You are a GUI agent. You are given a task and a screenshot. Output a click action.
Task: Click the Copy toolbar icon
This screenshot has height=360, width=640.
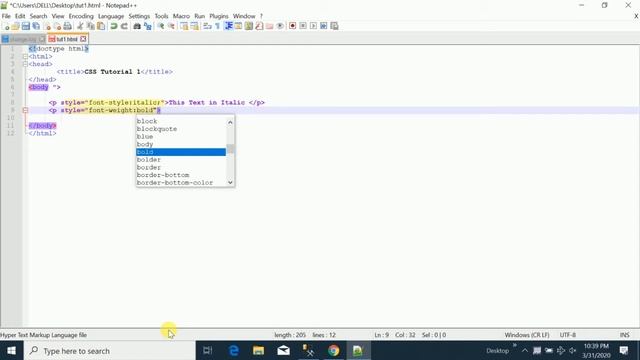pyautogui.click(x=91, y=26)
